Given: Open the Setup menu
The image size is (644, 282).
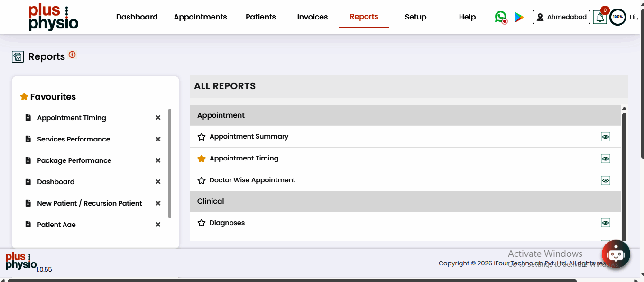Looking at the screenshot, I should click(x=415, y=17).
